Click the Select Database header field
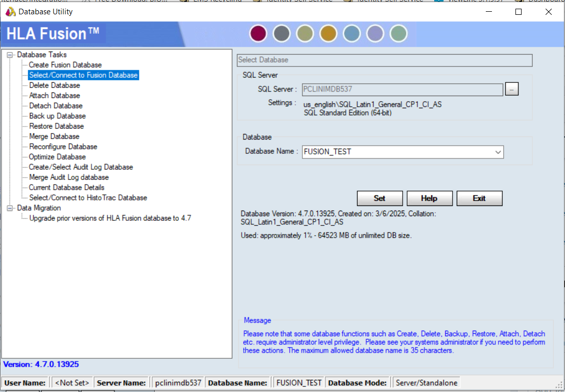The image size is (565, 392). tap(385, 60)
